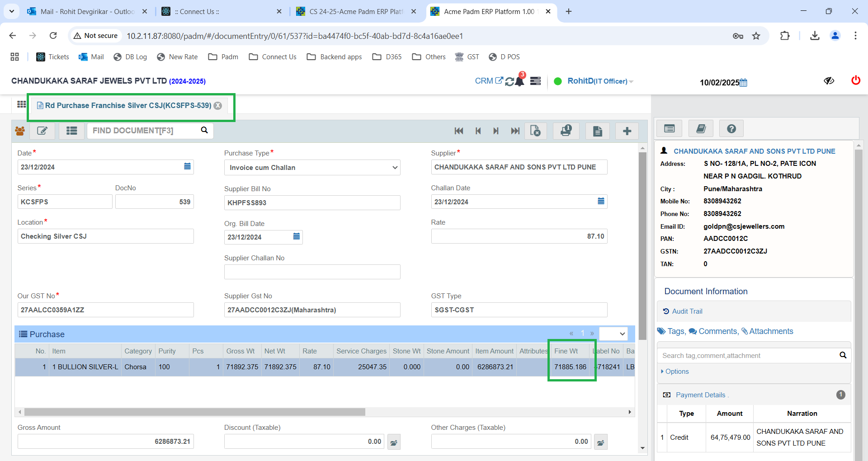Search tags with the magnifier icon
This screenshot has width=868, height=461.
coord(843,355)
